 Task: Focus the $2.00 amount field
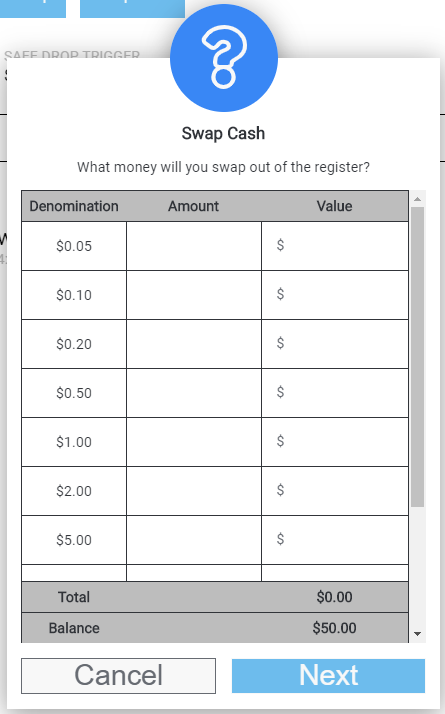coord(194,491)
